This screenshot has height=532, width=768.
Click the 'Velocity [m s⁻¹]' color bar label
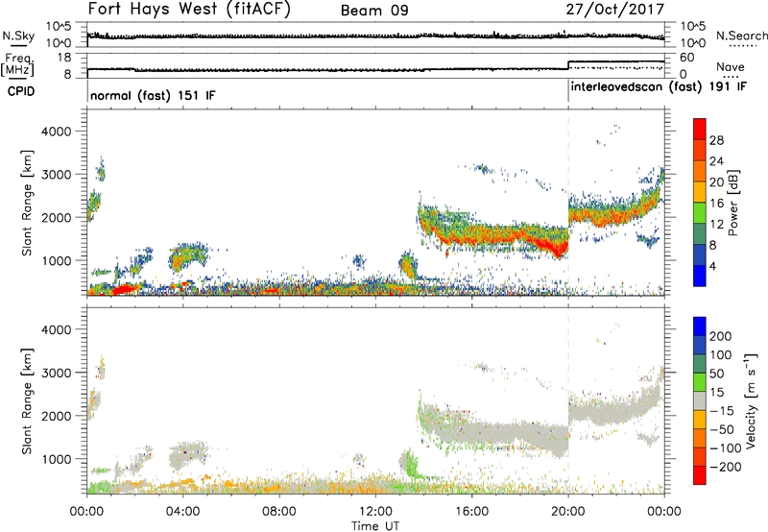point(750,400)
